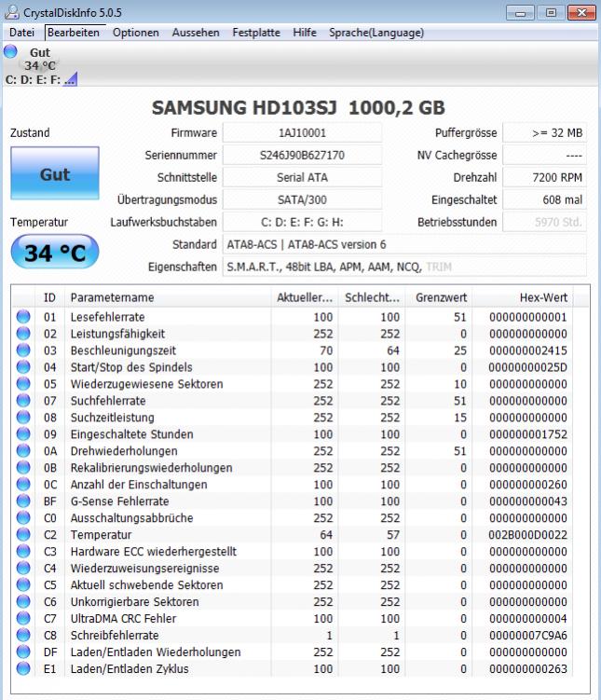Click the Eigenschaften field with S.M.A.R.T.
601x700 pixels.
[404, 267]
